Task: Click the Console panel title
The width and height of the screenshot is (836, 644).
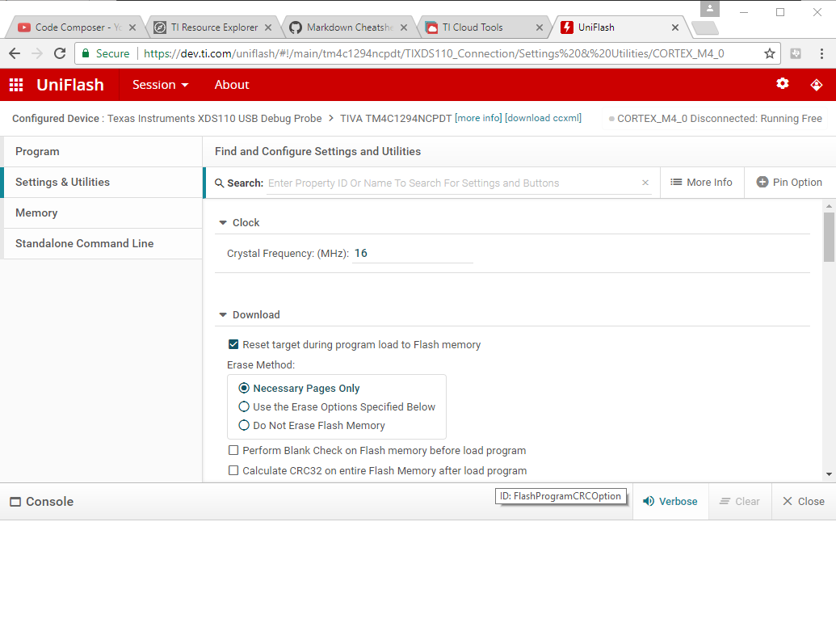Action: point(49,502)
